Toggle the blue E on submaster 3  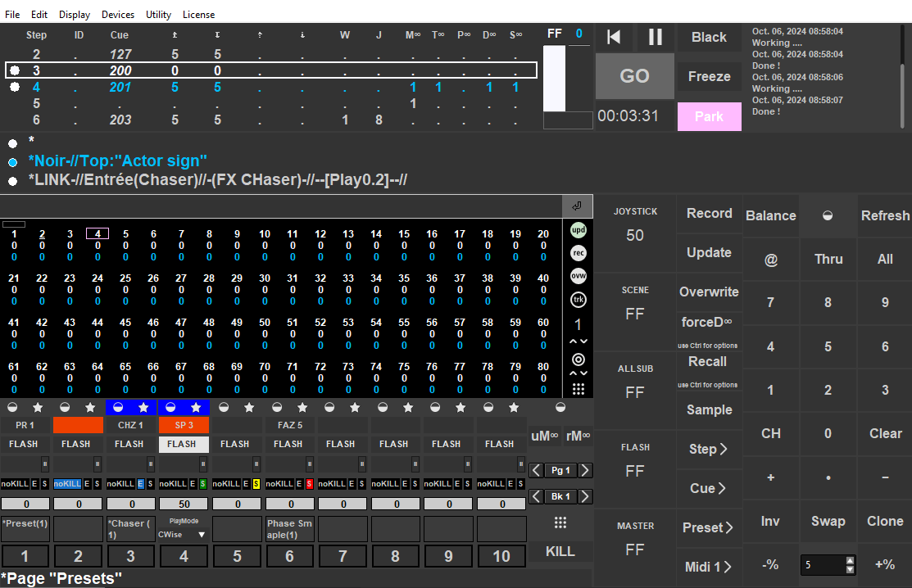pyautogui.click(x=140, y=484)
